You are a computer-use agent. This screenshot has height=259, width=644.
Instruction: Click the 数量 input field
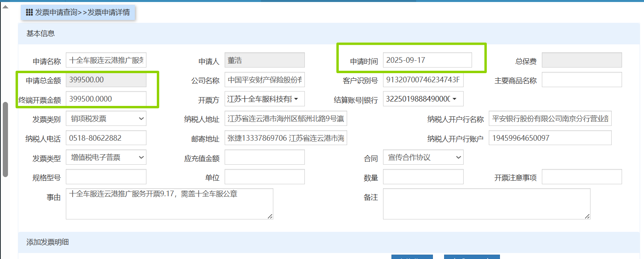tap(423, 177)
